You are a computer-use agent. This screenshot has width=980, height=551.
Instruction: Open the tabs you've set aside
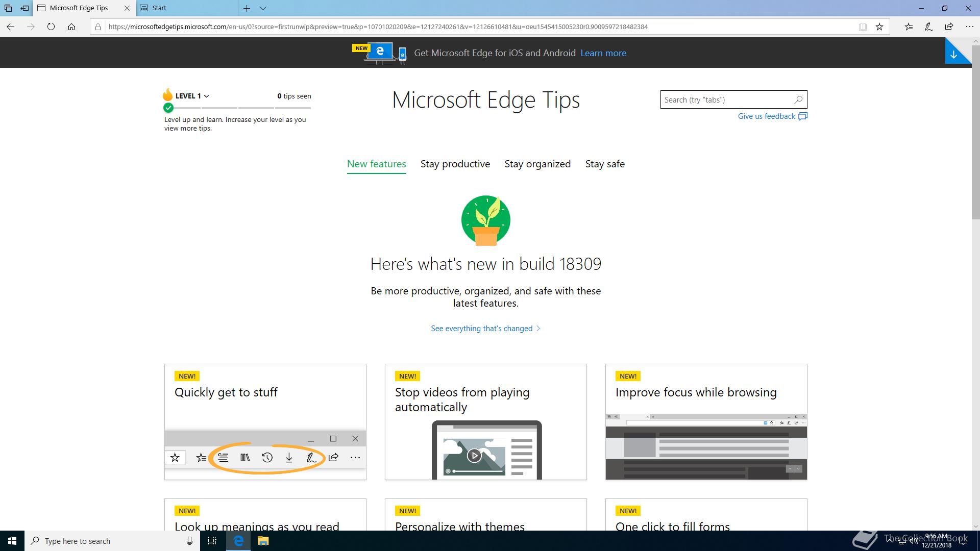8,8
